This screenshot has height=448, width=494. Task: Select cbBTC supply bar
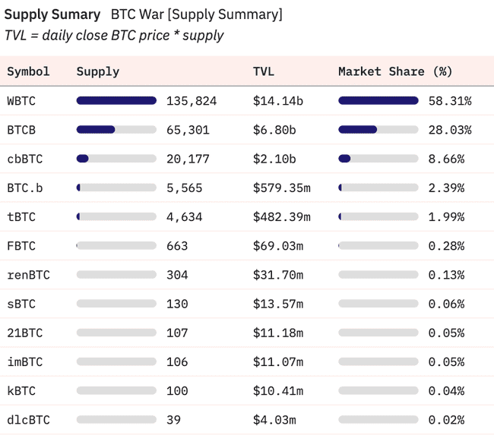pos(116,159)
